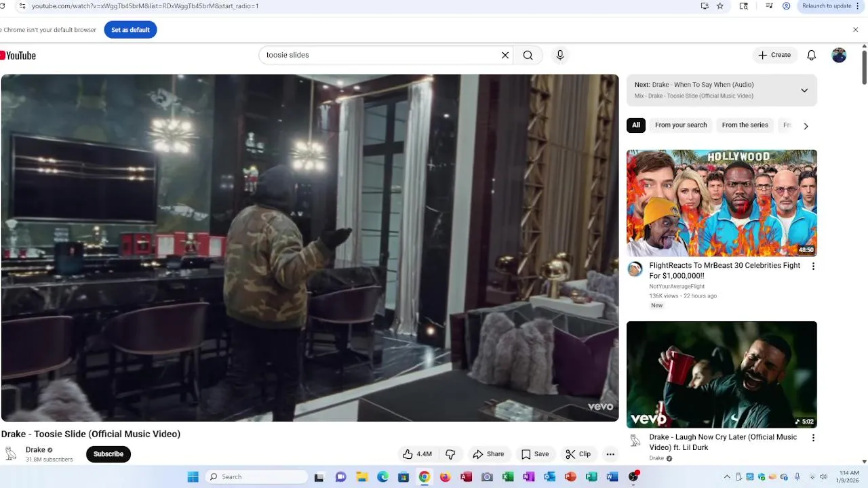Bookmark this page with the star icon
Viewport: 868px width, 488px height.
[720, 6]
